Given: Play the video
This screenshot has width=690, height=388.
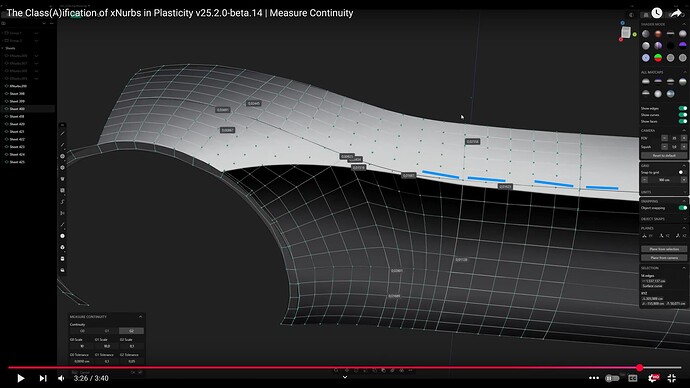Looking at the screenshot, I should 20,378.
